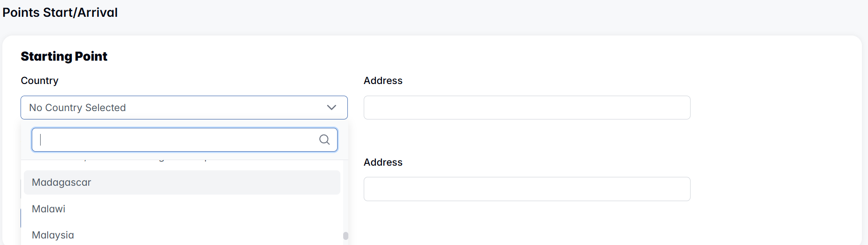Click the Address label under Starting Point
Screen dimensions: 868x245
[x=383, y=81]
